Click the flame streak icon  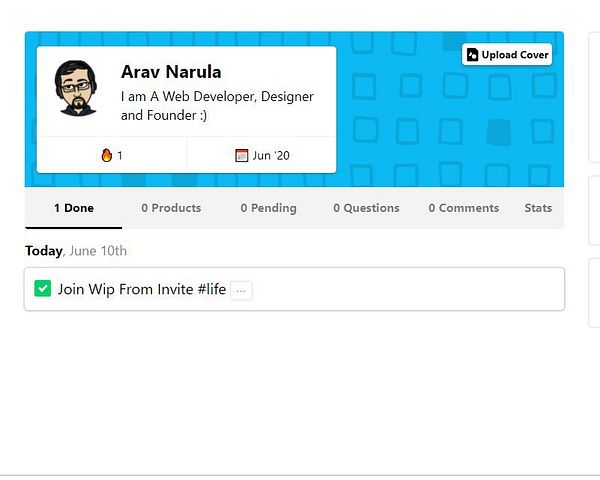(107, 155)
